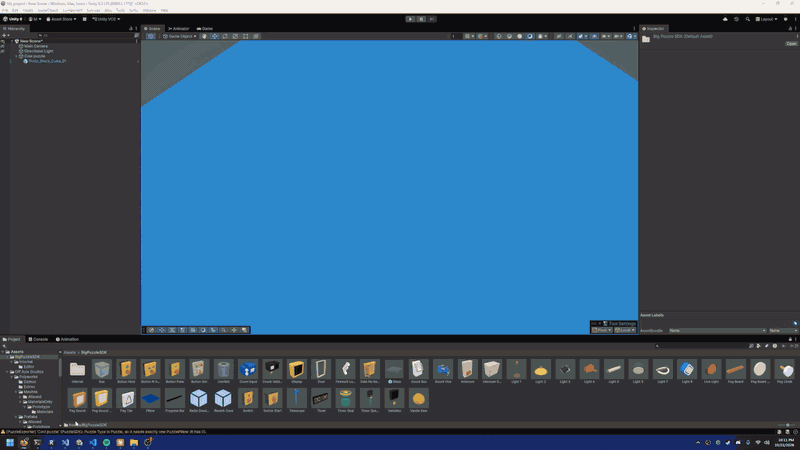The image size is (800, 450).
Task: Select the Peg Board prefab asset
Action: 735,371
